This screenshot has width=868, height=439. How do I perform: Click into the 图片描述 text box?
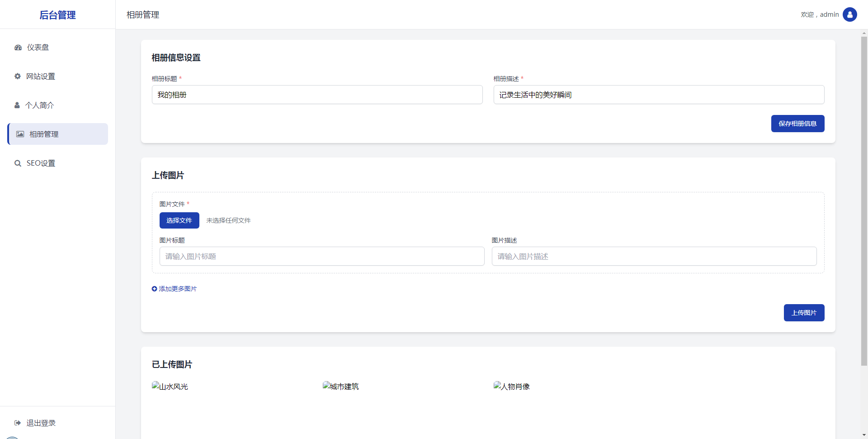(x=654, y=257)
